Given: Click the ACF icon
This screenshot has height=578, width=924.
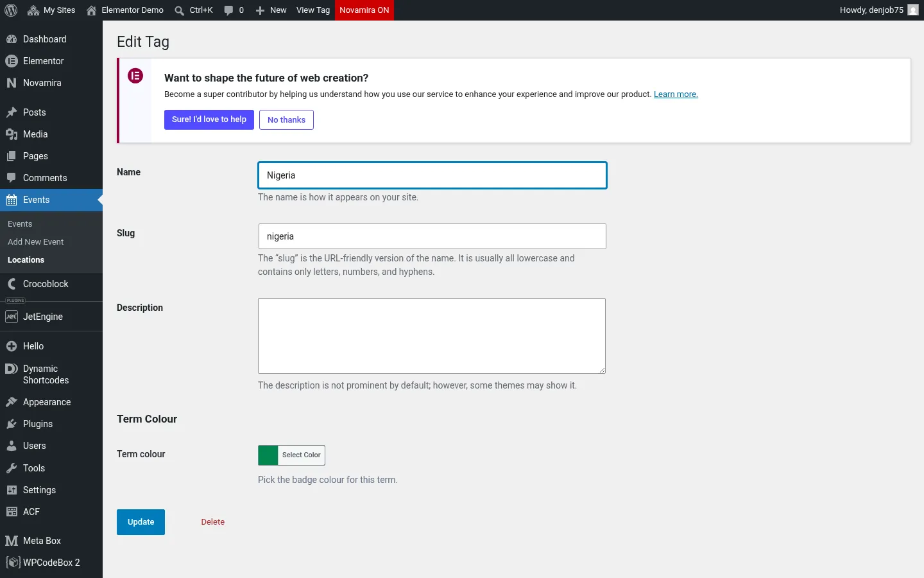Looking at the screenshot, I should tap(12, 512).
